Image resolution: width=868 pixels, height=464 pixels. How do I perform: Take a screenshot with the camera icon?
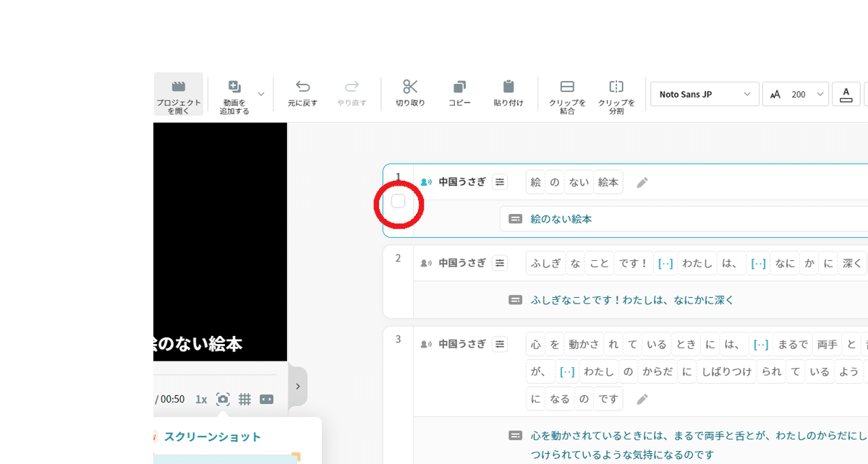point(223,399)
